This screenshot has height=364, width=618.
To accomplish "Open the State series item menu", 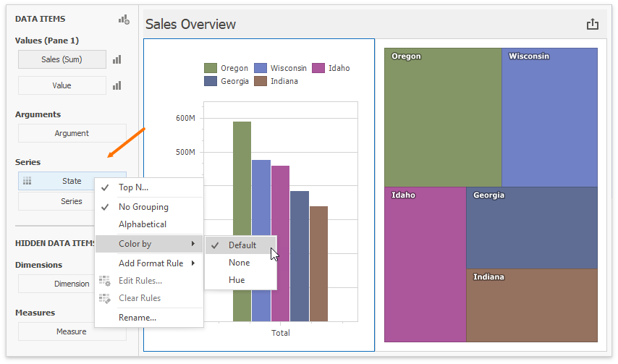I will coord(72,181).
